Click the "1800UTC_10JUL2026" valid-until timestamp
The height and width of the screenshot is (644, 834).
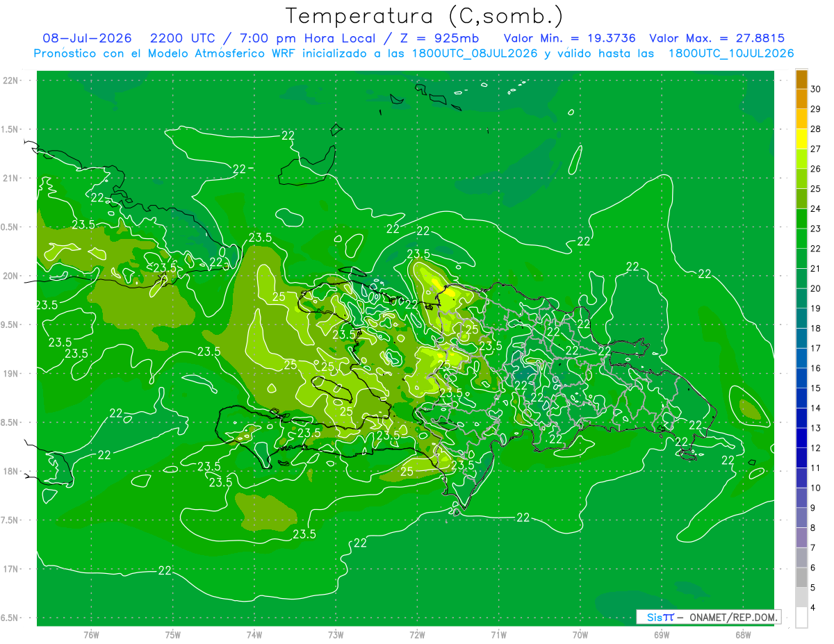tap(730, 53)
